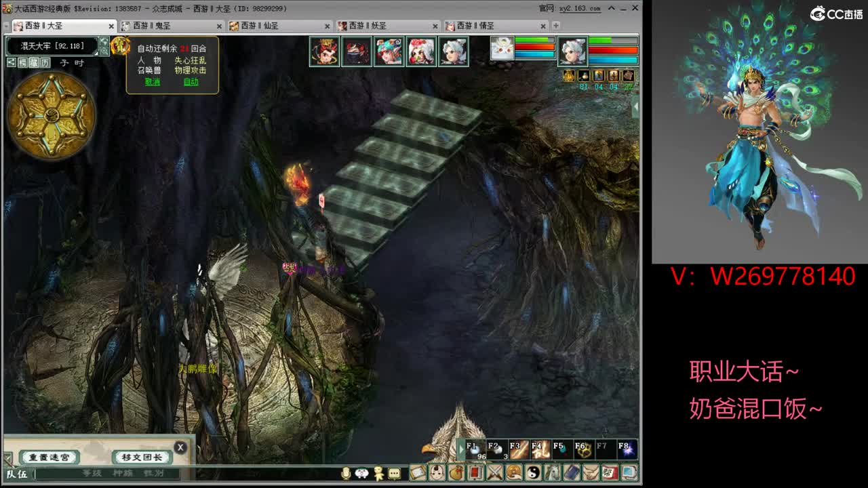
Task: Click the main character portrait at top right
Action: tap(572, 52)
